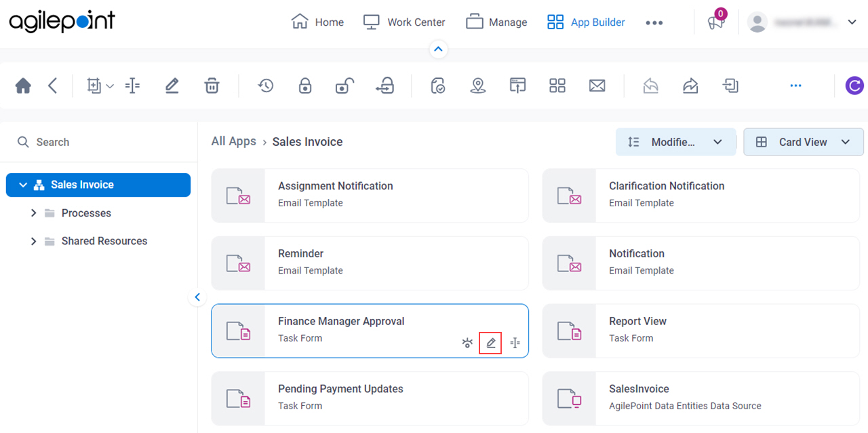The height and width of the screenshot is (433, 868).
Task: Open the Card View dropdown
Action: coord(804,142)
